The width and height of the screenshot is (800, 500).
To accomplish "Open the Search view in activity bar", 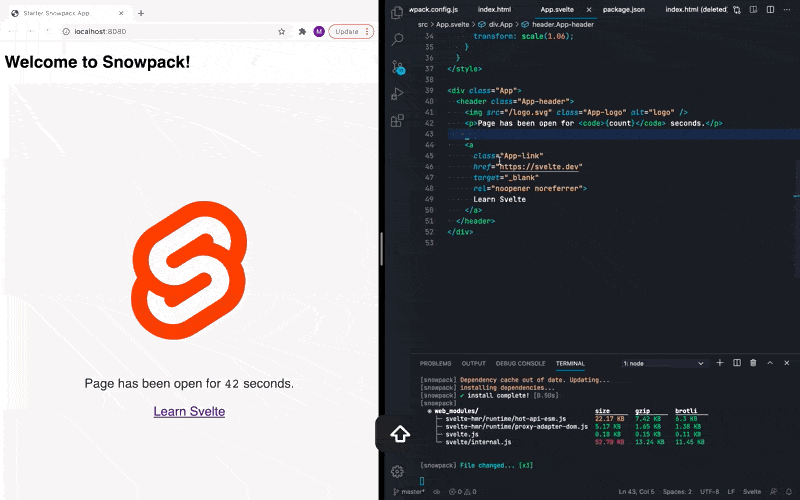I will [397, 40].
